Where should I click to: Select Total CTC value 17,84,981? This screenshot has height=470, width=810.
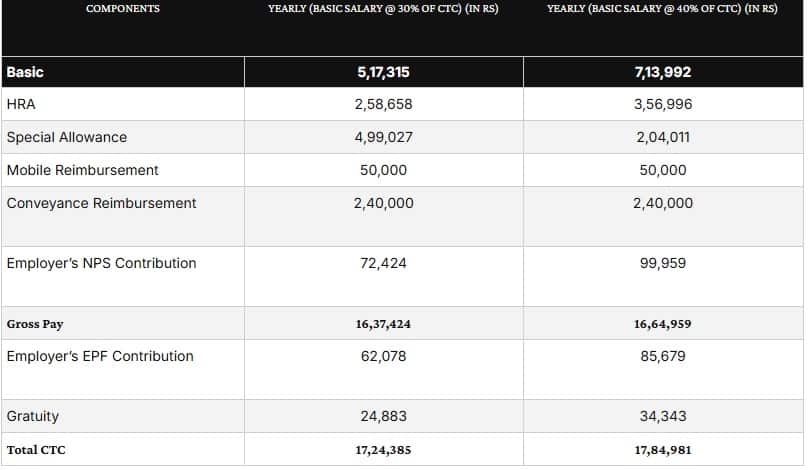[663, 449]
